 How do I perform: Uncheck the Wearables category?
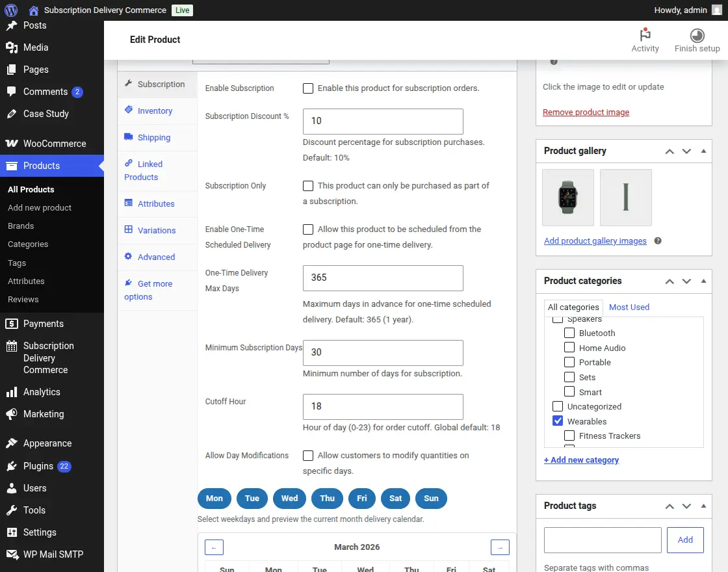(x=558, y=421)
